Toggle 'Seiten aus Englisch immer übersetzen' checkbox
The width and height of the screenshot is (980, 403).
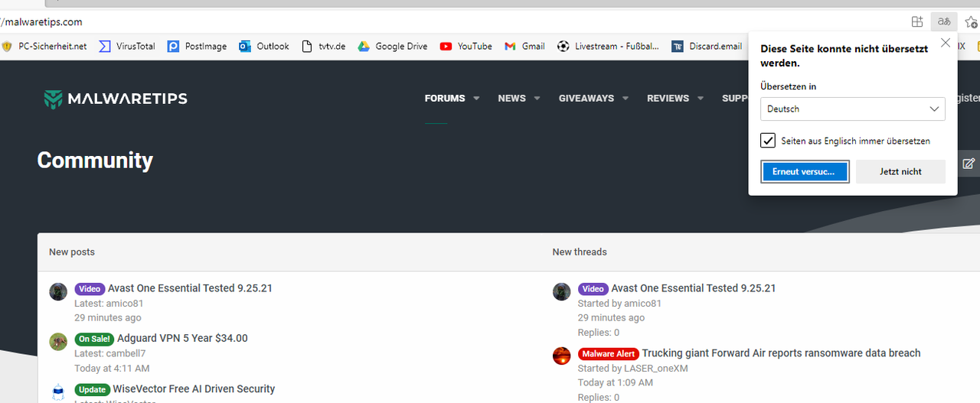(768, 141)
